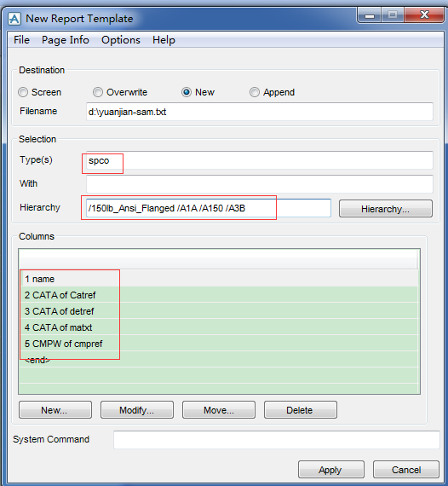The height and width of the screenshot is (486, 448).
Task: Add a column with the New... button
Action: pos(55,410)
